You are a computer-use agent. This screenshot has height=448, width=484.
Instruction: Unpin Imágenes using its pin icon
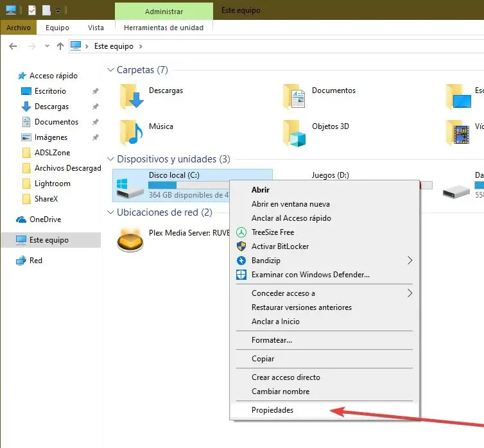[96, 137]
